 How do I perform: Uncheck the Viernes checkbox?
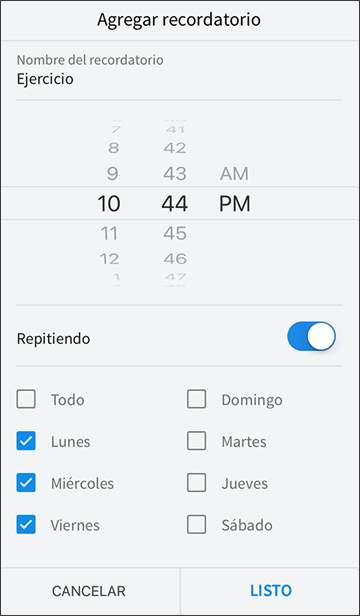tap(26, 524)
